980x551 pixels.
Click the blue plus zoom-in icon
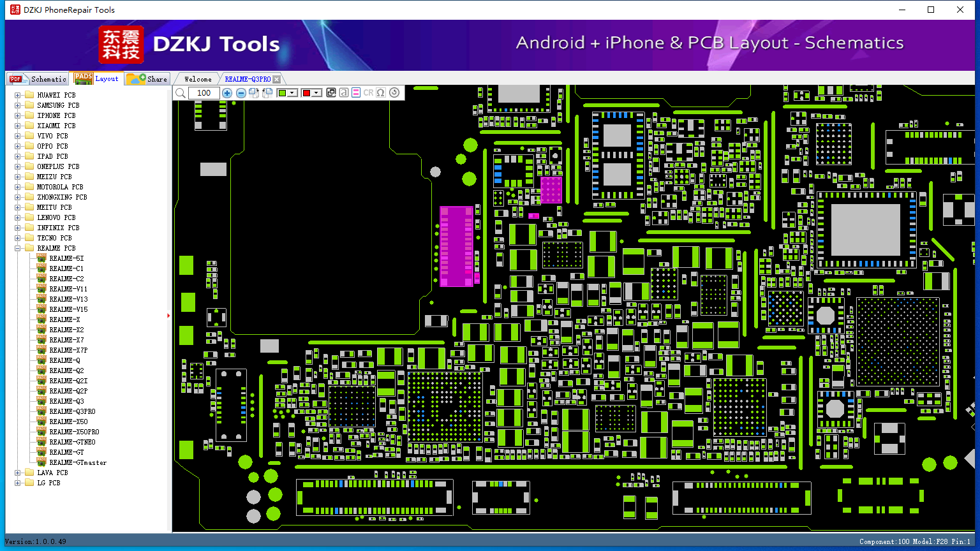[x=227, y=93]
